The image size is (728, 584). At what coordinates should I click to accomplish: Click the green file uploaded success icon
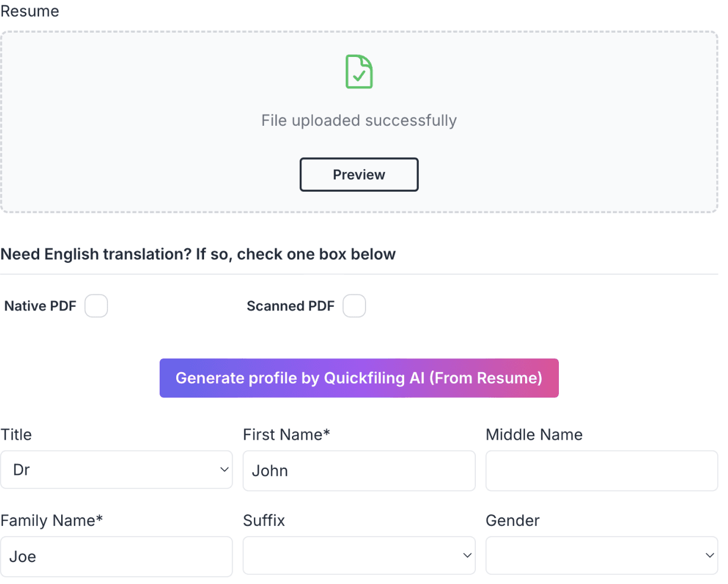tap(358, 71)
